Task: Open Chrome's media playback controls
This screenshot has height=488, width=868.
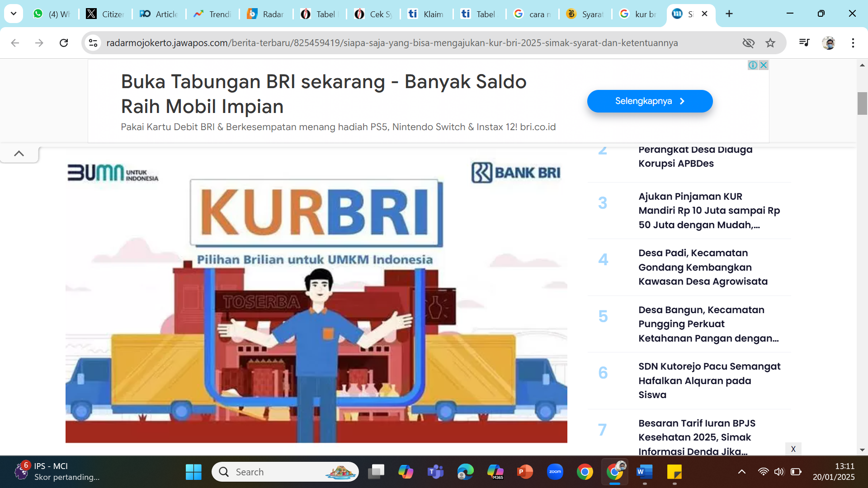Action: point(804,43)
